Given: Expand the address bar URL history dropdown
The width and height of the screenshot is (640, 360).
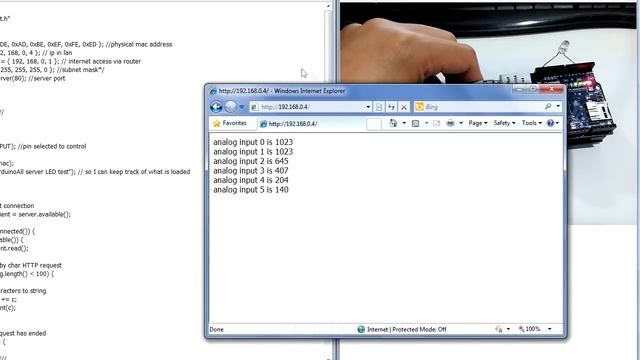Looking at the screenshot, I should point(368,107).
